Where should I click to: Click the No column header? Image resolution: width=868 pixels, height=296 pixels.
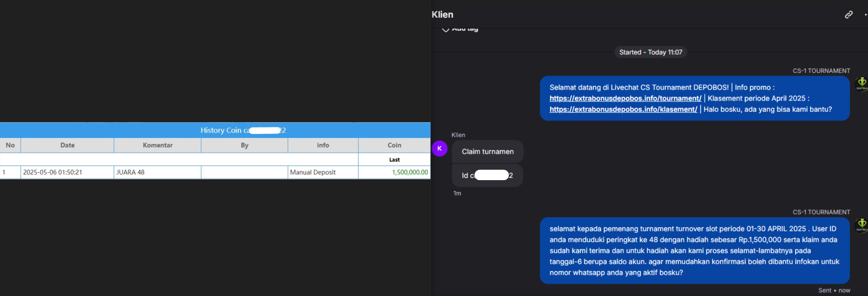click(10, 145)
